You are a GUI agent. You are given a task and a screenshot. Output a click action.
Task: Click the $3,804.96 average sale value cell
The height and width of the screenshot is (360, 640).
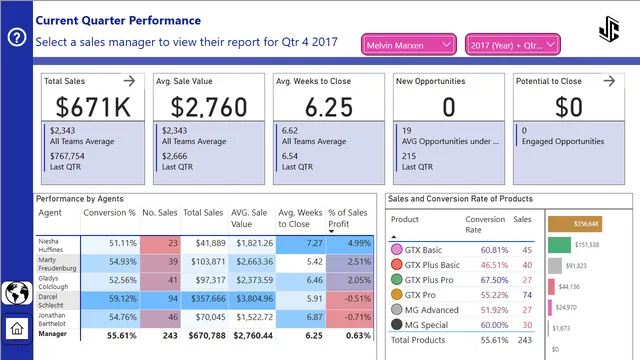(x=251, y=299)
